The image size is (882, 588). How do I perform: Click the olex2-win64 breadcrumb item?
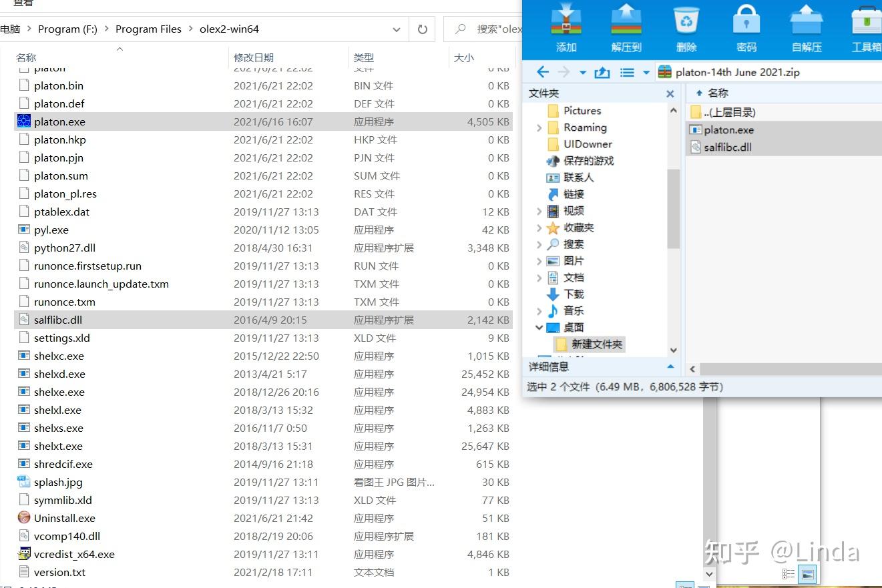pos(229,29)
